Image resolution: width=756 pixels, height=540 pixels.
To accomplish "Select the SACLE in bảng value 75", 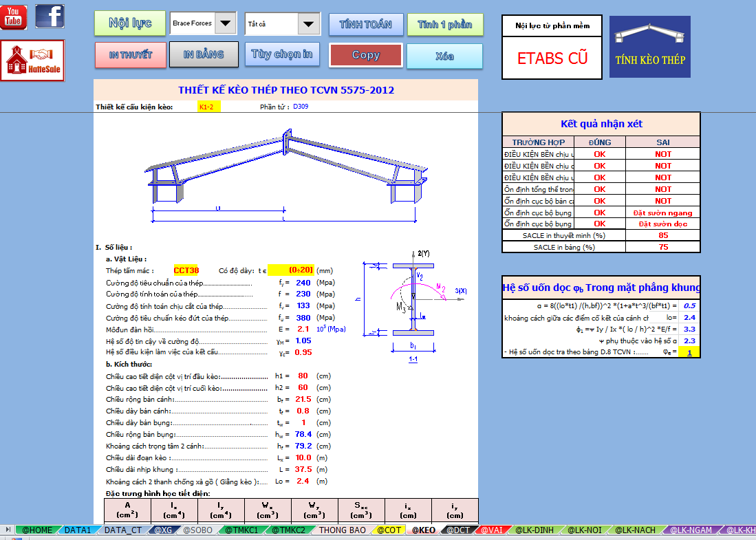I will click(663, 247).
